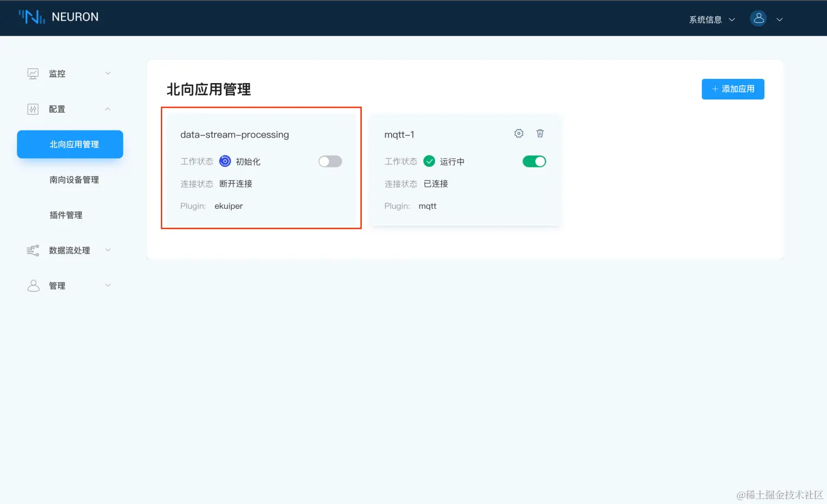
Task: Click the 管理 management sidebar icon
Action: 33,285
